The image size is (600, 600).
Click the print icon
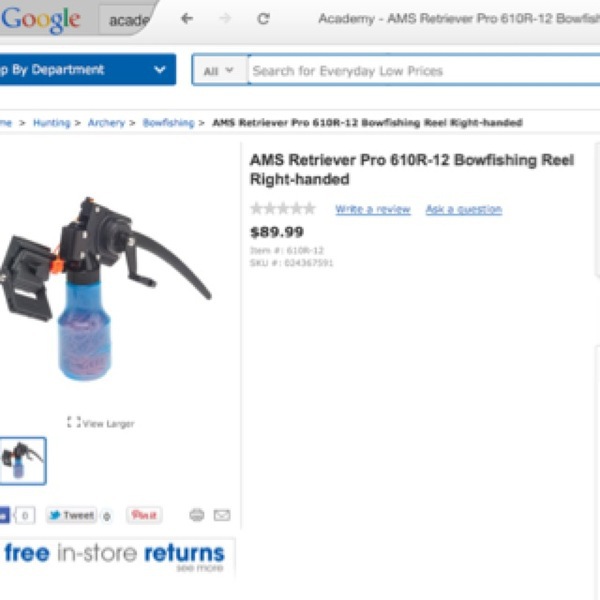(x=197, y=515)
